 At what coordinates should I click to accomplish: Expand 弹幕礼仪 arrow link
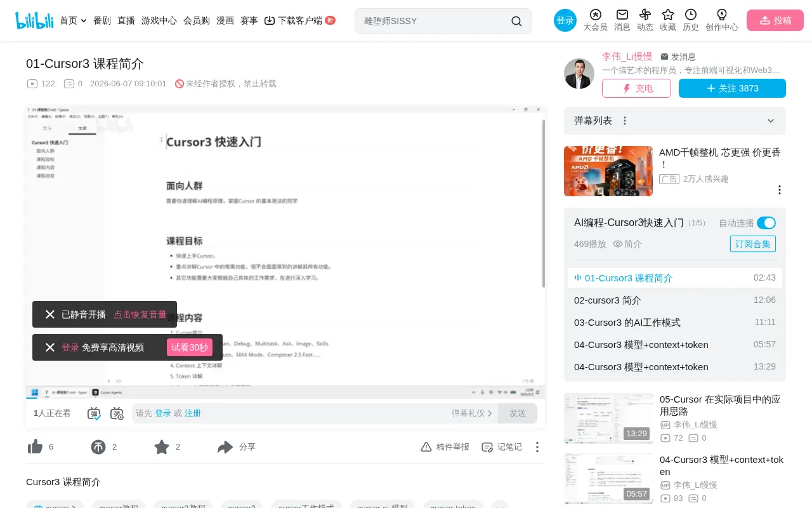click(x=472, y=413)
